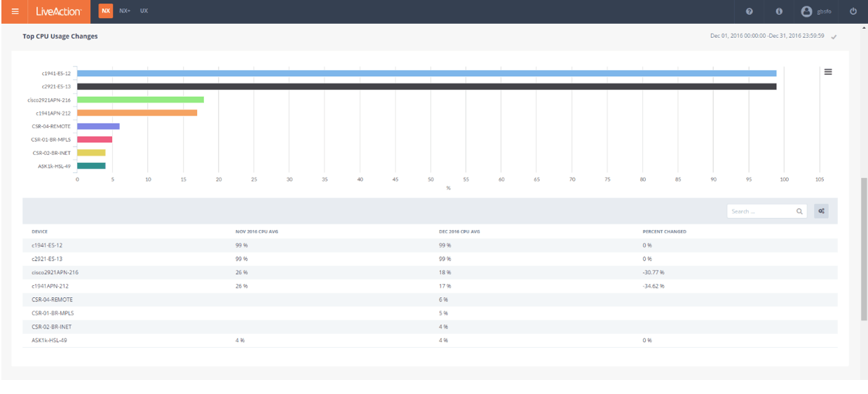Switch to the NX tab
The height and width of the screenshot is (394, 868).
coord(105,11)
